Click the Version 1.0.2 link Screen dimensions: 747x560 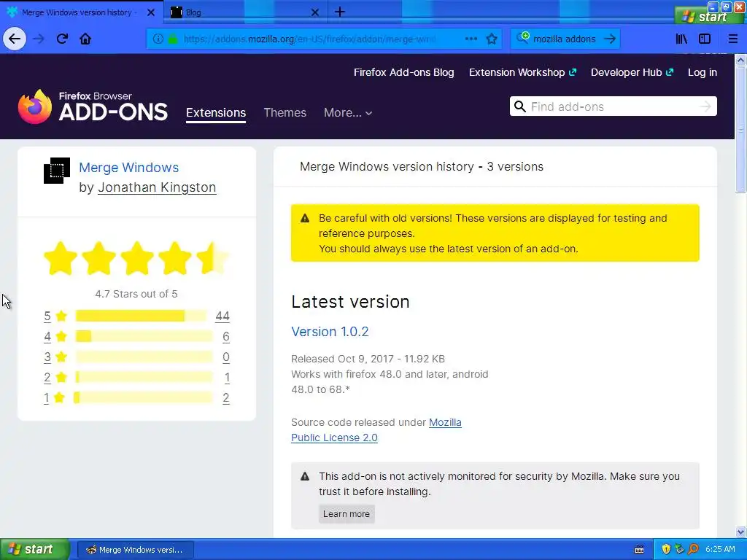coord(330,332)
